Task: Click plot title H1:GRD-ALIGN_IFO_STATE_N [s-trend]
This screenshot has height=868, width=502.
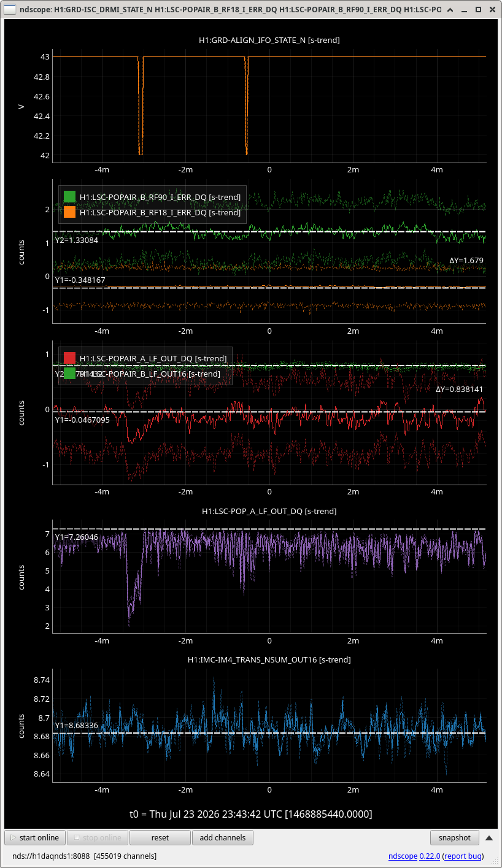Action: 269,40
